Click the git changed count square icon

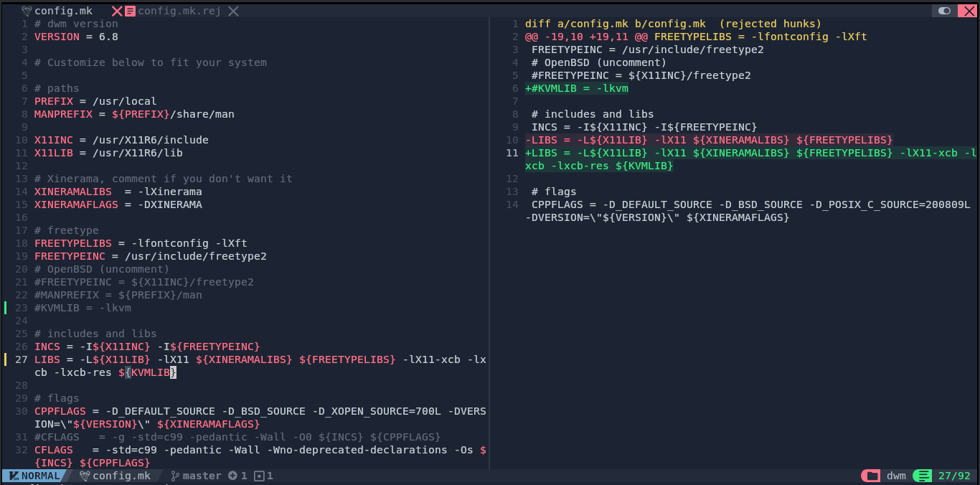[259, 476]
